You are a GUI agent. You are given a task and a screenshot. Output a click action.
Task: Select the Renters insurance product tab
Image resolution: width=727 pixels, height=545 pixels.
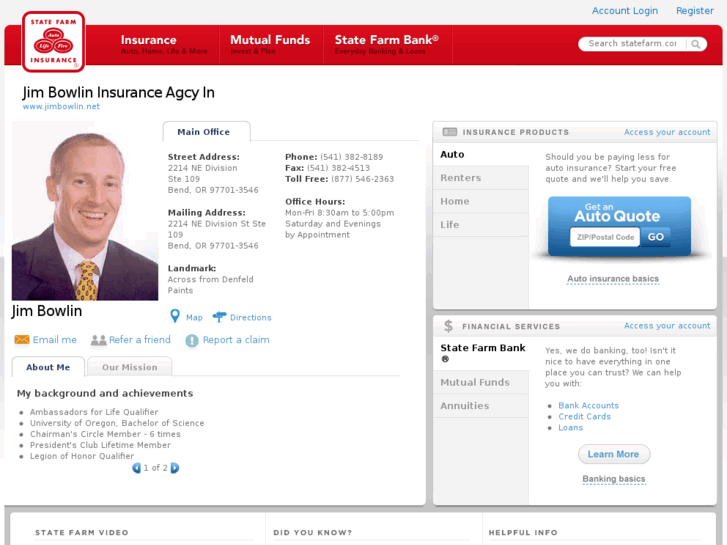pyautogui.click(x=481, y=178)
